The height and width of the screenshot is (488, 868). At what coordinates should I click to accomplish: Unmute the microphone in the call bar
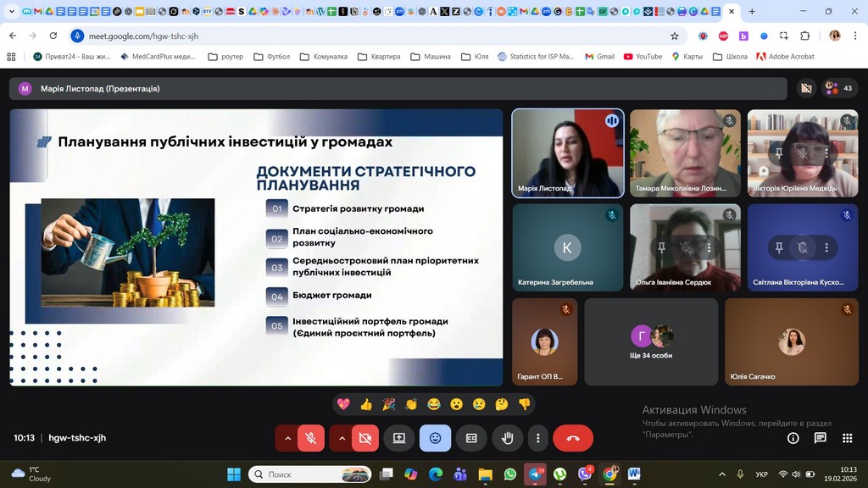[x=311, y=438]
